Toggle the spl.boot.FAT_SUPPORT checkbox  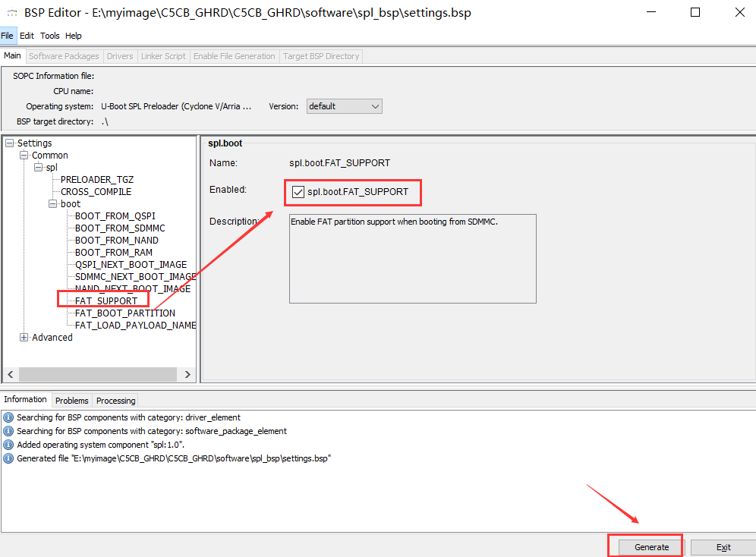tap(298, 192)
